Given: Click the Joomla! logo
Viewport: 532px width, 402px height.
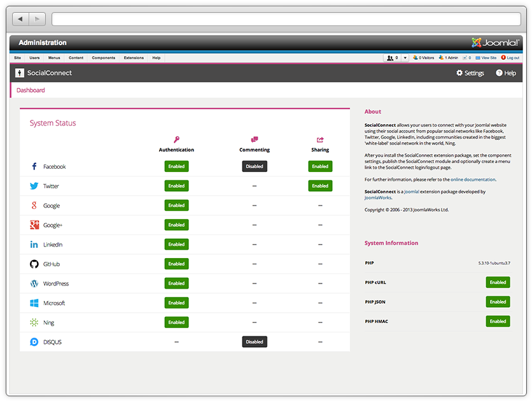Looking at the screenshot, I should click(x=495, y=43).
